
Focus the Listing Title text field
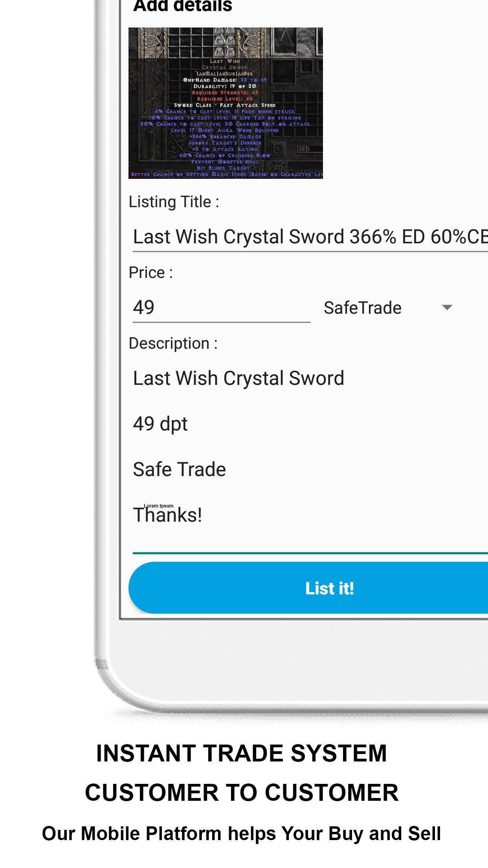pos(310,237)
